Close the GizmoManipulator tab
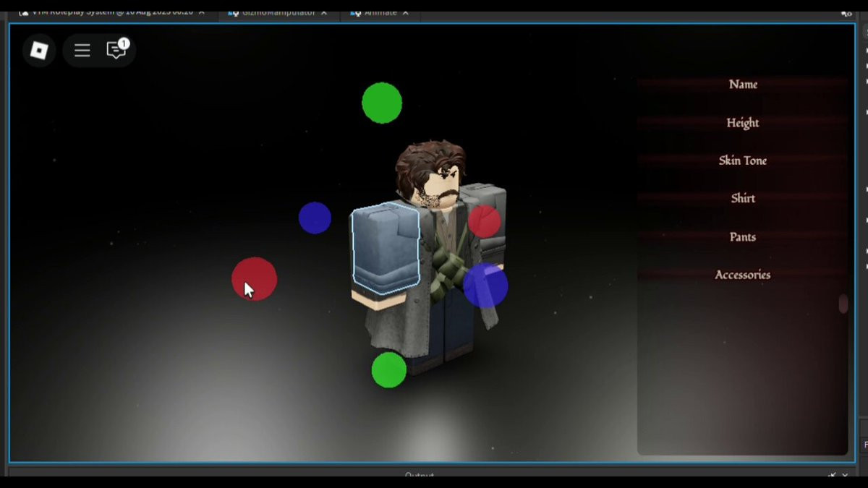The width and height of the screenshot is (868, 488). point(324,13)
